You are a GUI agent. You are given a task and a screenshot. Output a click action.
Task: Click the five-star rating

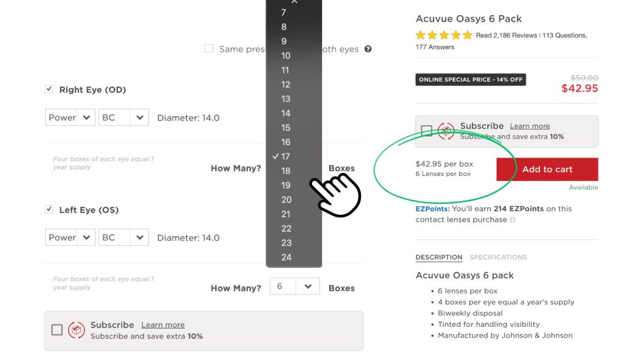443,35
